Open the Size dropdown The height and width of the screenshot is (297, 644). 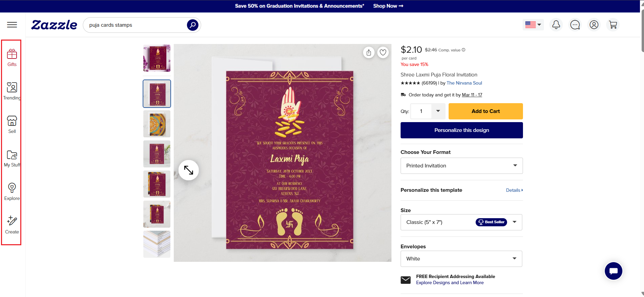coord(461,222)
